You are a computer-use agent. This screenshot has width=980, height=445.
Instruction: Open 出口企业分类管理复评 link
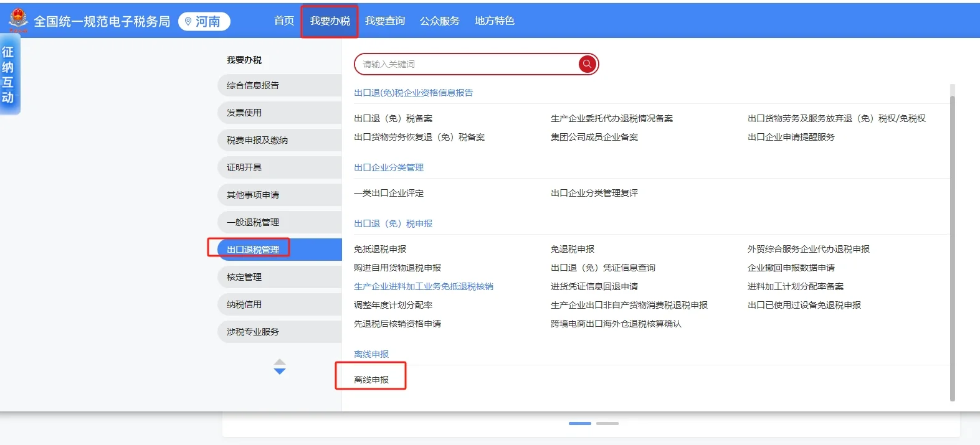point(594,193)
